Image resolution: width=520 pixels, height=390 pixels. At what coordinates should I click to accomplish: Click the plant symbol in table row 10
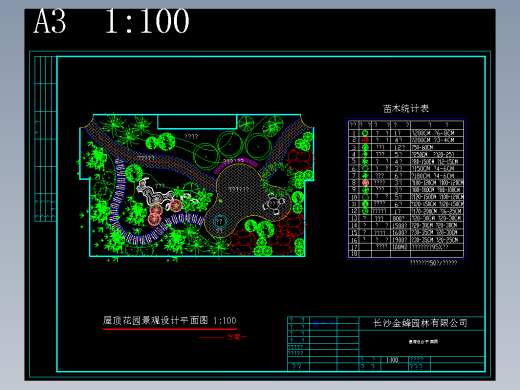tap(365, 197)
